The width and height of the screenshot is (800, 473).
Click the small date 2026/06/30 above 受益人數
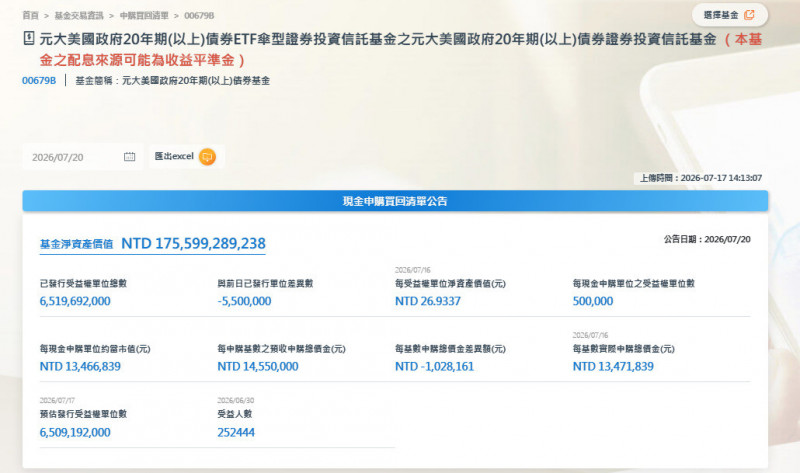pyautogui.click(x=235, y=401)
